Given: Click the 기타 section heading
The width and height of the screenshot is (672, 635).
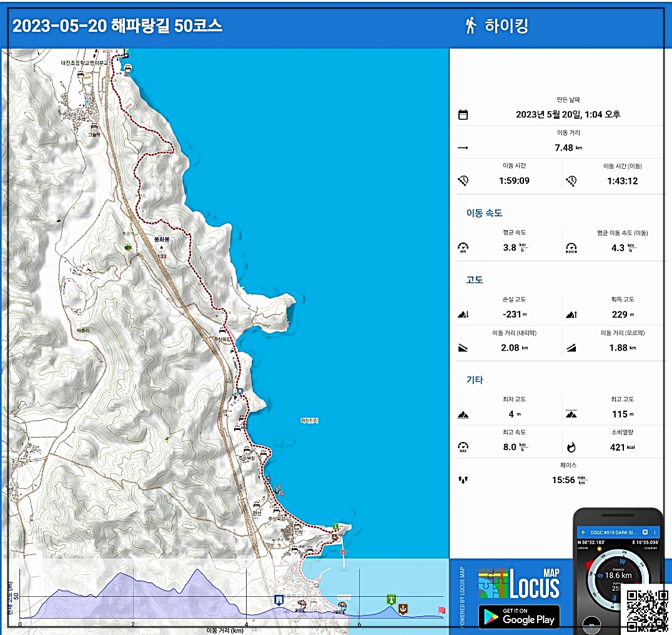Looking at the screenshot, I should 475,380.
